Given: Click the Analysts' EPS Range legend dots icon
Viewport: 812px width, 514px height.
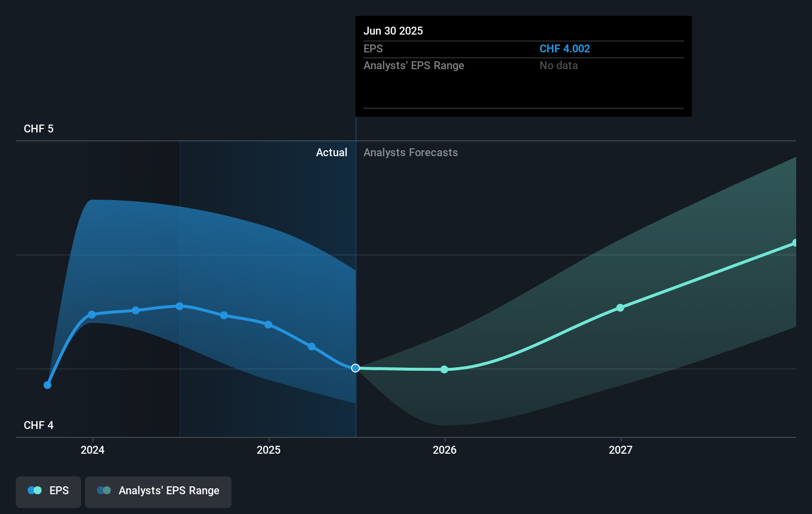Looking at the screenshot, I should pos(104,491).
